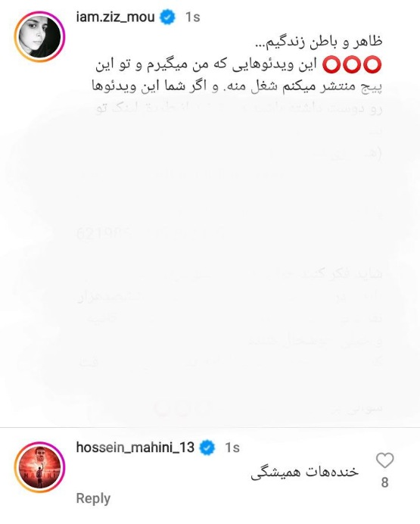Select the comment text 'خنده‌هات همیشگی'
This screenshot has width=420, height=524.
coord(304,472)
